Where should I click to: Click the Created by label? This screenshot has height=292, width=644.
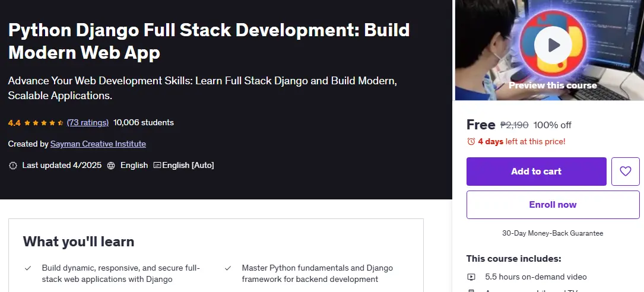click(28, 144)
